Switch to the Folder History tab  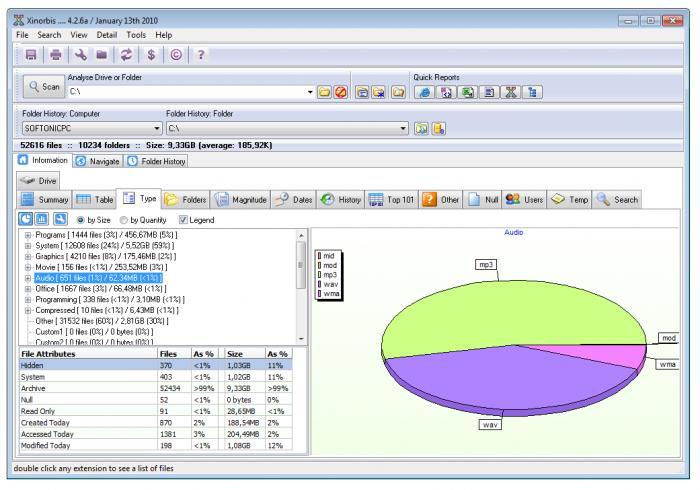[x=156, y=161]
